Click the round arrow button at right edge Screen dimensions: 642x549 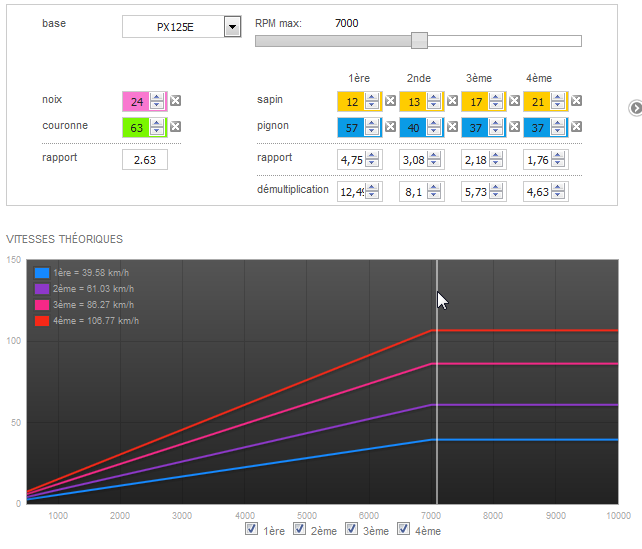635,108
